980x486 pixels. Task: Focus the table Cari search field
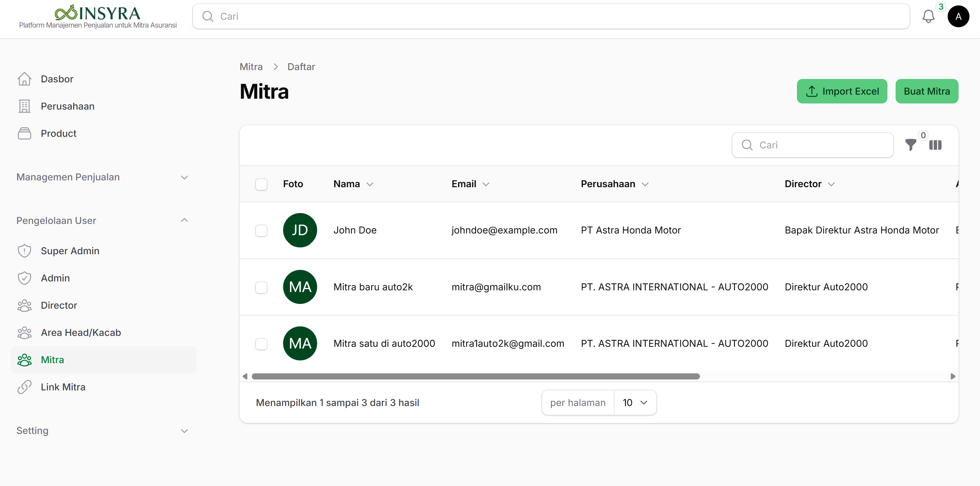pyautogui.click(x=813, y=145)
